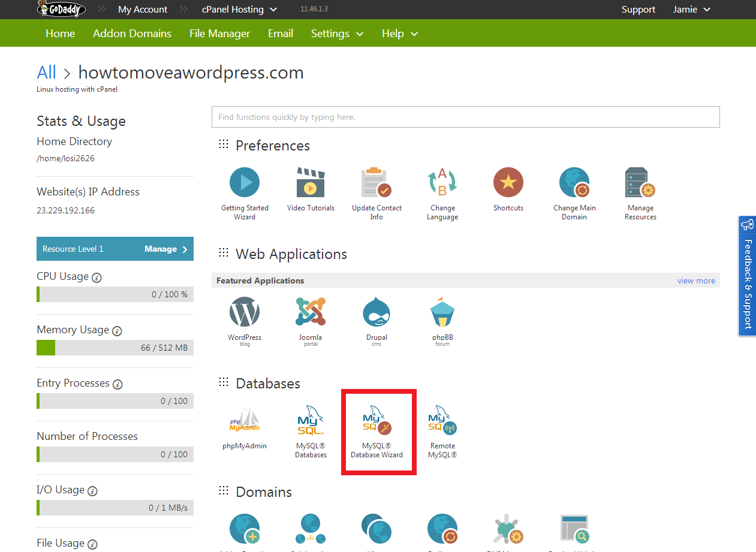This screenshot has height=552, width=756.
Task: Expand the Help menu
Action: tap(399, 34)
